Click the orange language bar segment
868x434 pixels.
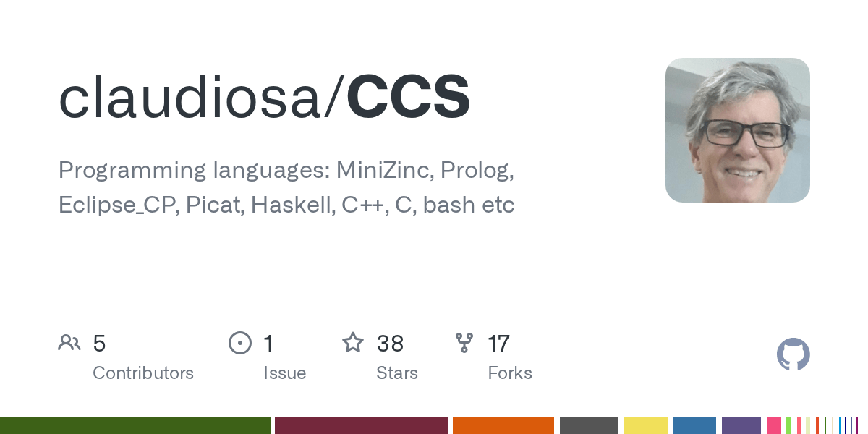point(503,425)
